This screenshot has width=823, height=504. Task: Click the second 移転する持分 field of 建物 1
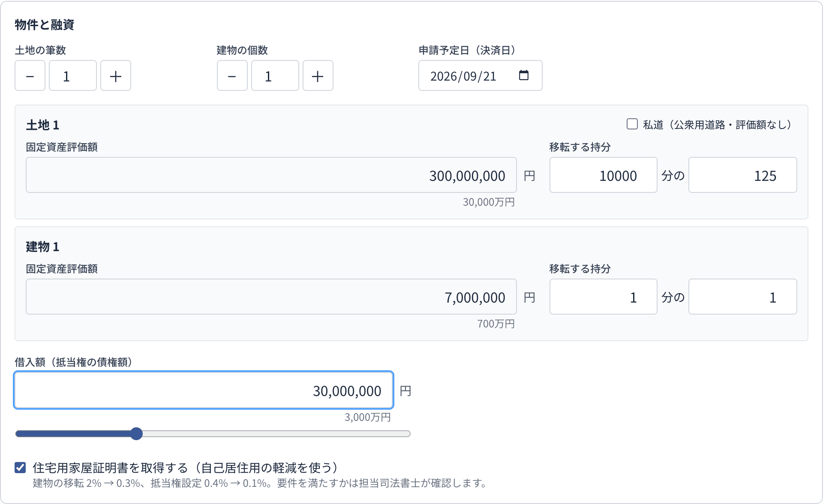tap(743, 297)
